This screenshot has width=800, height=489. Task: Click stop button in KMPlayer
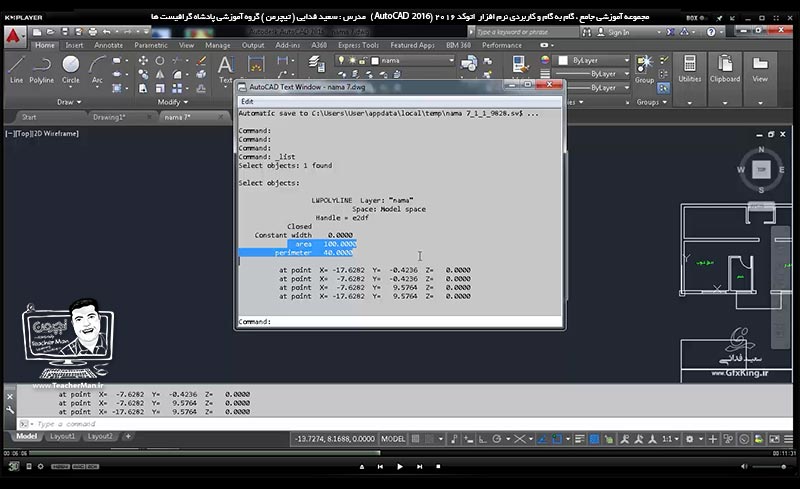click(438, 467)
